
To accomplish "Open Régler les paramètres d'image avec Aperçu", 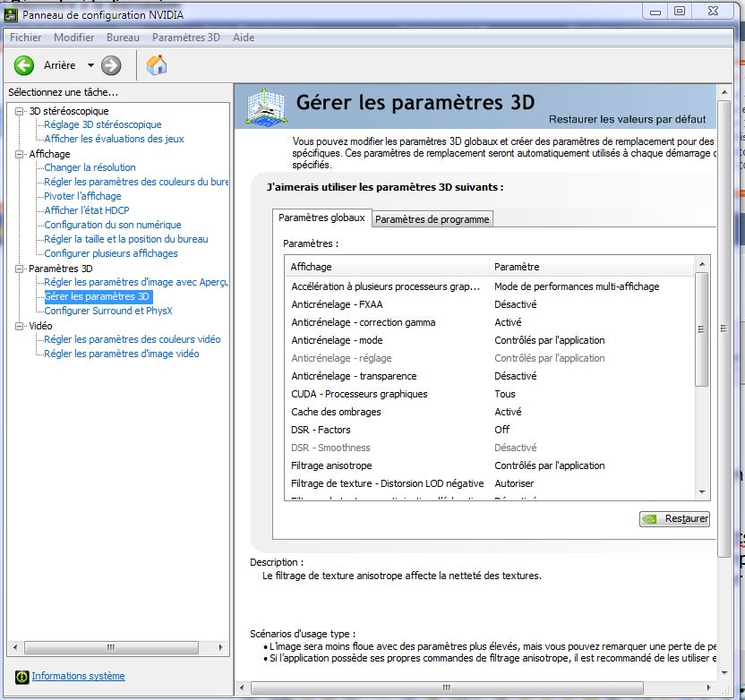I will tap(136, 282).
